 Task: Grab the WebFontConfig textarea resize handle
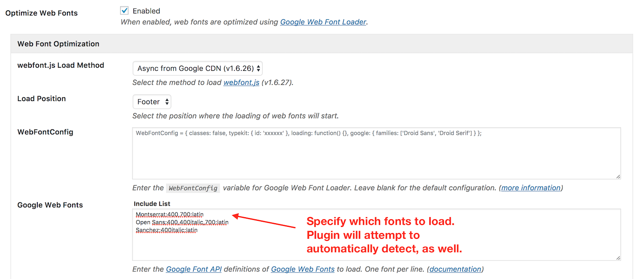pyautogui.click(x=617, y=176)
